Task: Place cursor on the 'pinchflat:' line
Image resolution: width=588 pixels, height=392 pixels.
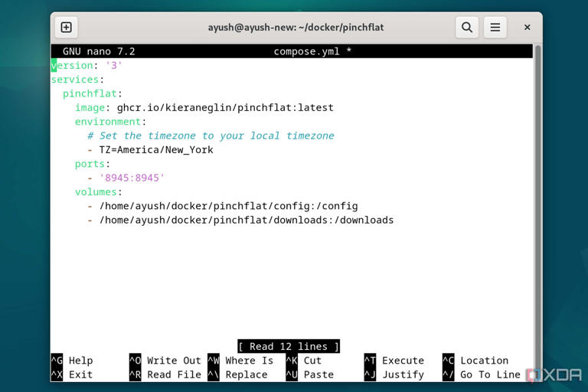Action: (92, 93)
